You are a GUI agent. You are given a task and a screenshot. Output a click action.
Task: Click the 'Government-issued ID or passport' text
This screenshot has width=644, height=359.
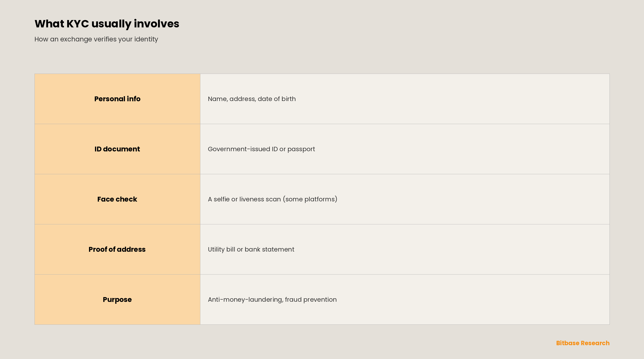(x=261, y=149)
